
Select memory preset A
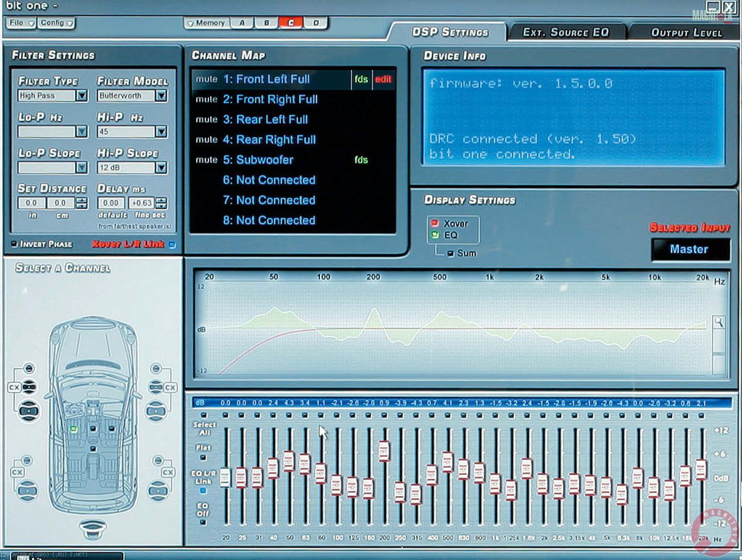point(242,23)
